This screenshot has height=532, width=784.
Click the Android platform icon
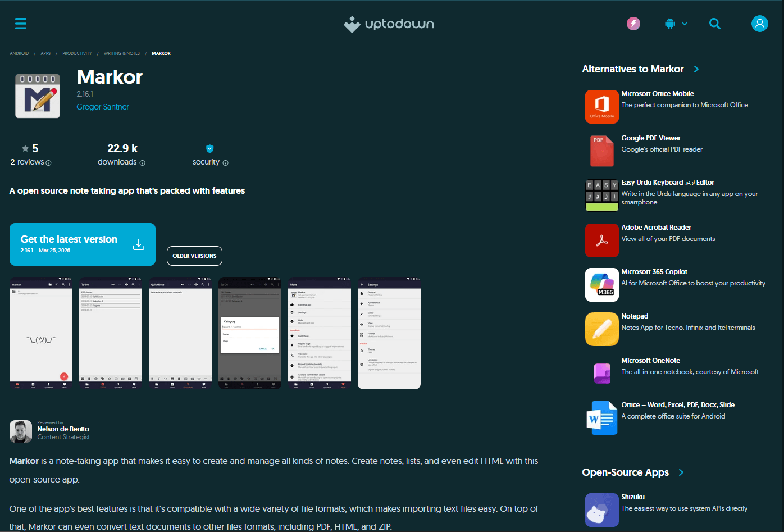pyautogui.click(x=669, y=24)
